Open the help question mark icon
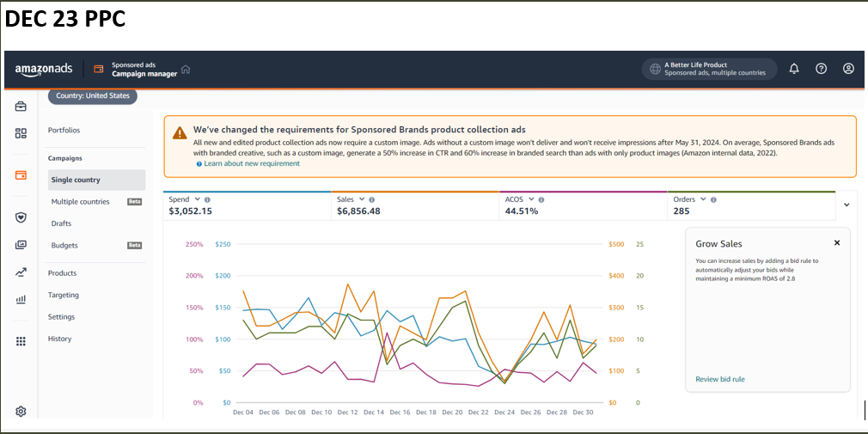Screen dimensions: 868x434 click(821, 69)
